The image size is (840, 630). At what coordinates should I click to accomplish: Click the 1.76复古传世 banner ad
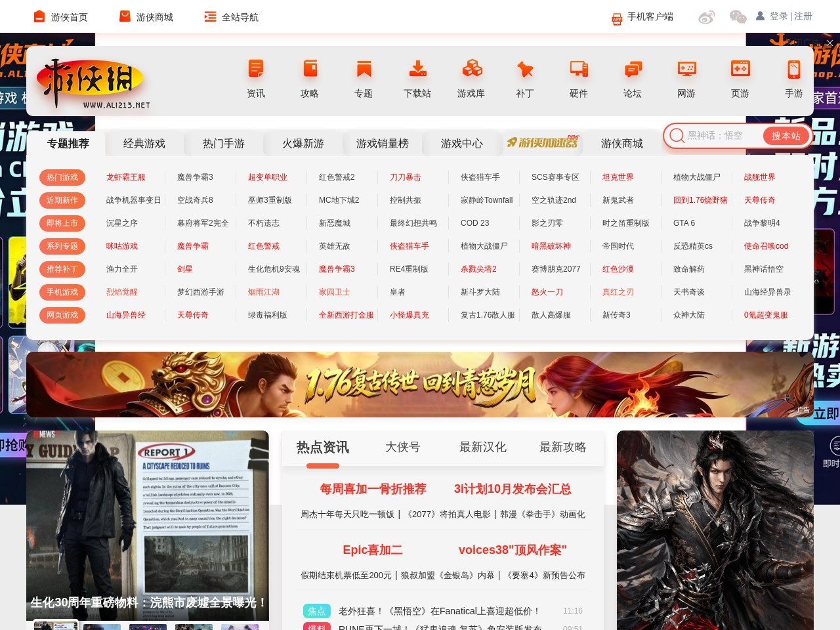[x=420, y=385]
